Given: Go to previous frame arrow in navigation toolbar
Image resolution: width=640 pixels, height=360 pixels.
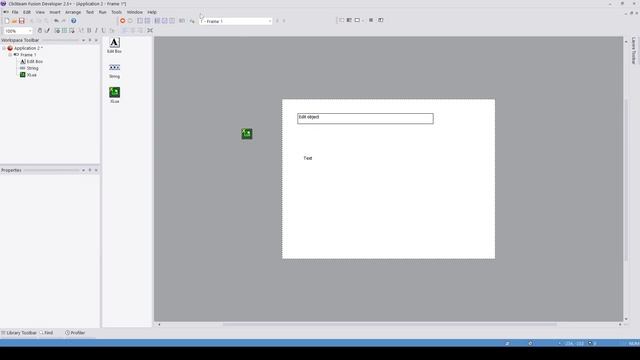Looking at the screenshot, I should coord(277,21).
